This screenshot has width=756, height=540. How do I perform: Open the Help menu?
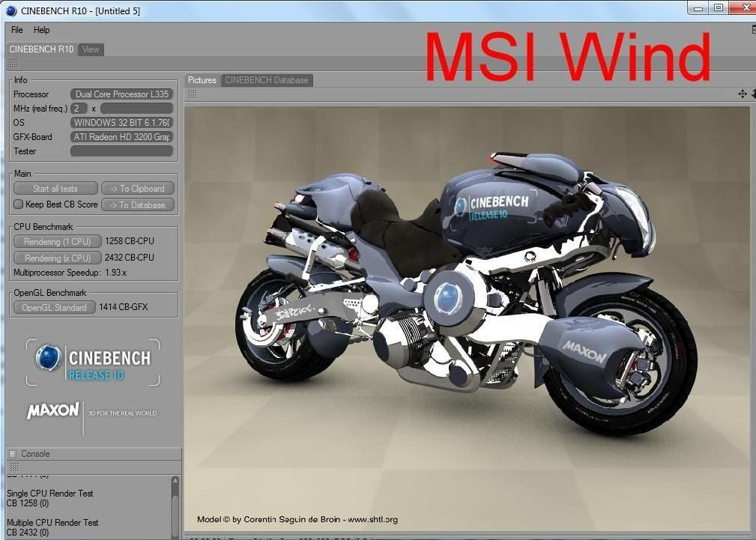pyautogui.click(x=42, y=30)
